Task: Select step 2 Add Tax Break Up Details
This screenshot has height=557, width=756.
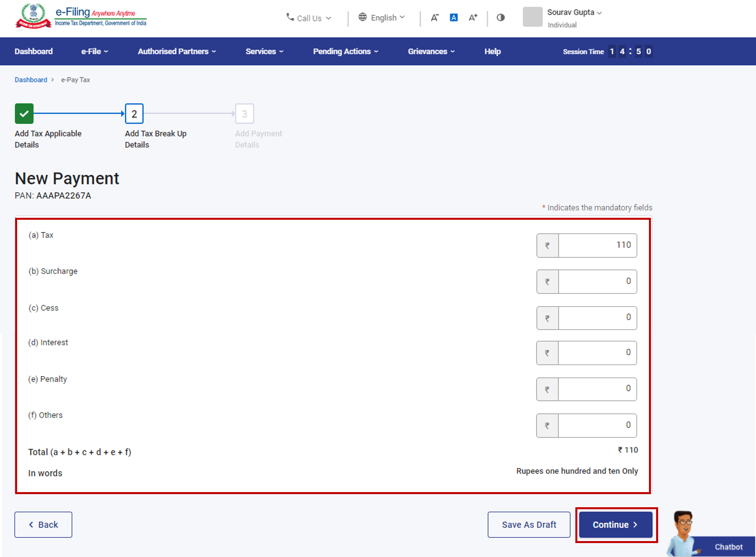Action: pos(134,113)
